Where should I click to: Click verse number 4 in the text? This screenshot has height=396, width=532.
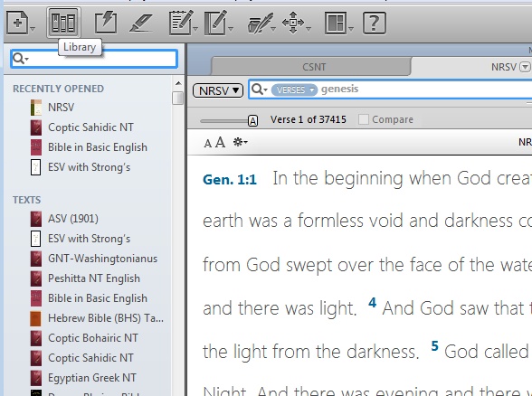(x=372, y=302)
